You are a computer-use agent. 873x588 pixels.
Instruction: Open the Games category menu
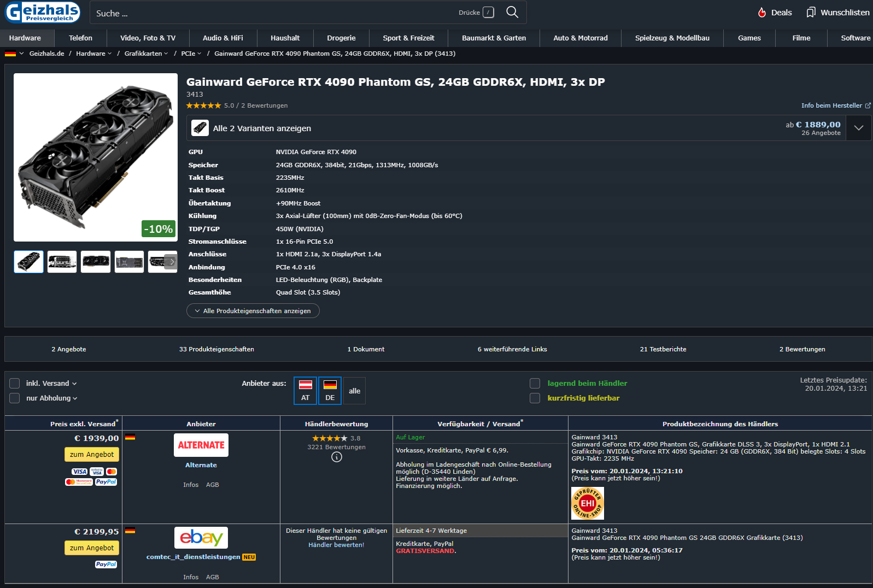pos(749,38)
